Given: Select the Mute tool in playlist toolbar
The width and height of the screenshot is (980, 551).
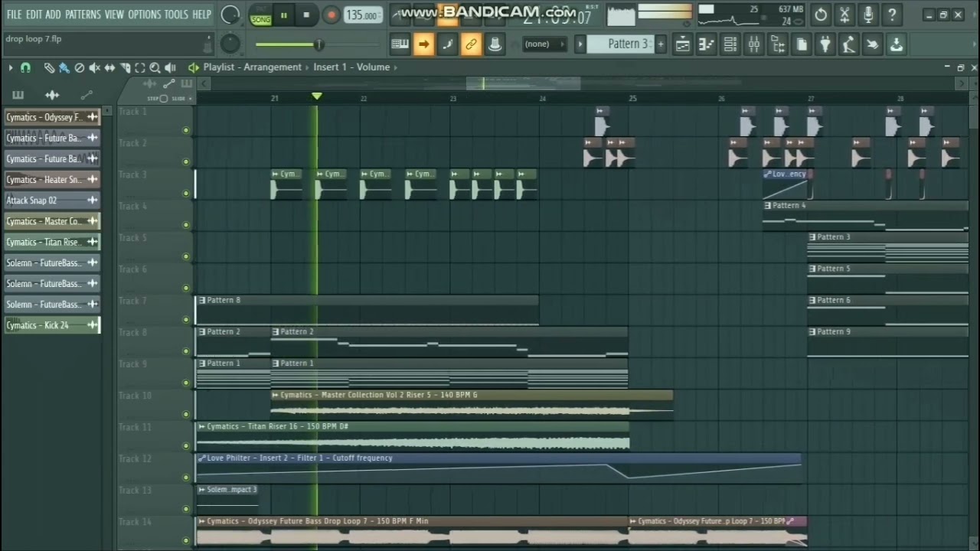Looking at the screenshot, I should pyautogui.click(x=94, y=67).
